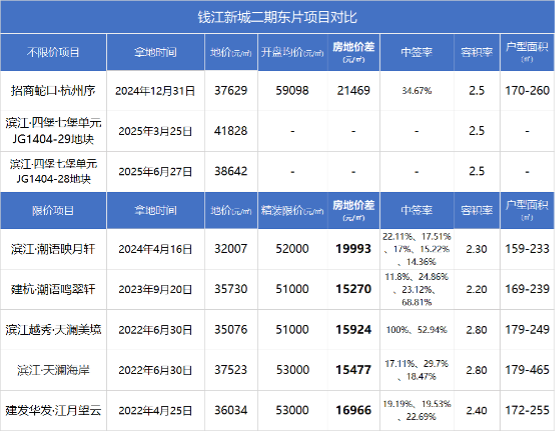The height and width of the screenshot is (432, 556).
Task: Click the JG1404-28地块 project name cell
Action: click(x=53, y=171)
